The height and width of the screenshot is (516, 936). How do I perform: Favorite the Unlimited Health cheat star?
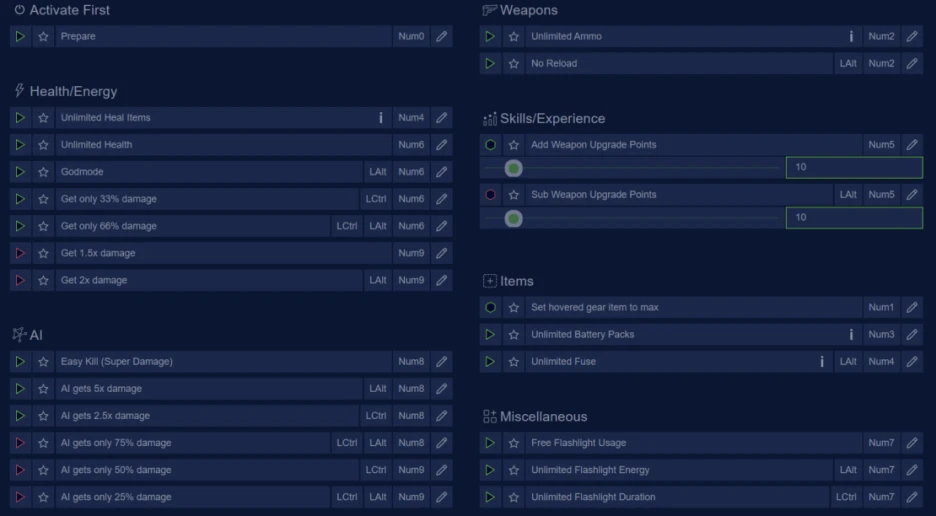43,145
